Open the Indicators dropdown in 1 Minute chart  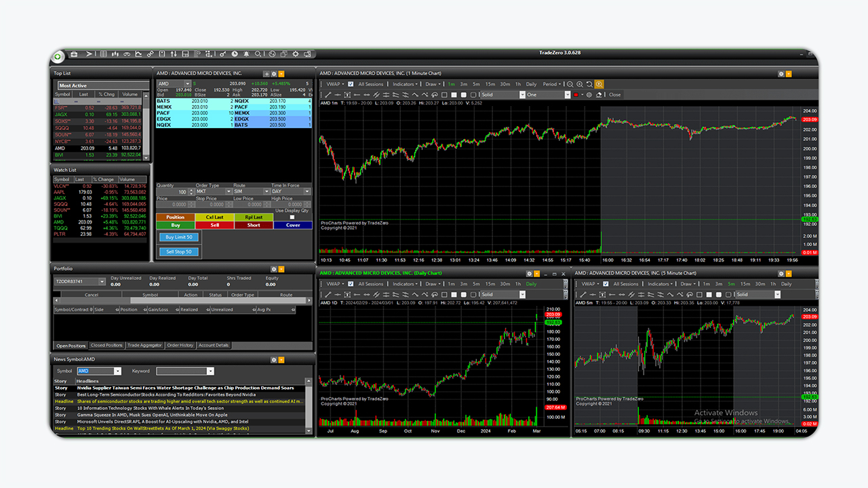point(405,84)
